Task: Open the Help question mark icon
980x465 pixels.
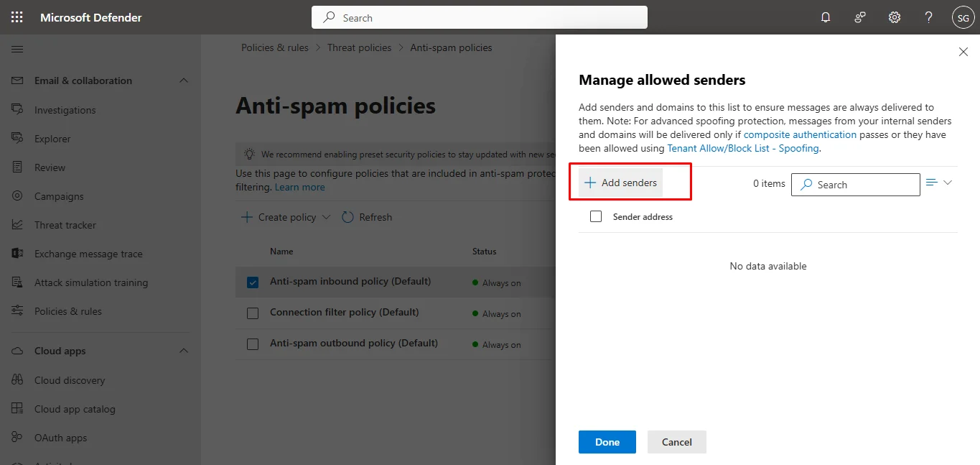Action: (x=929, y=17)
